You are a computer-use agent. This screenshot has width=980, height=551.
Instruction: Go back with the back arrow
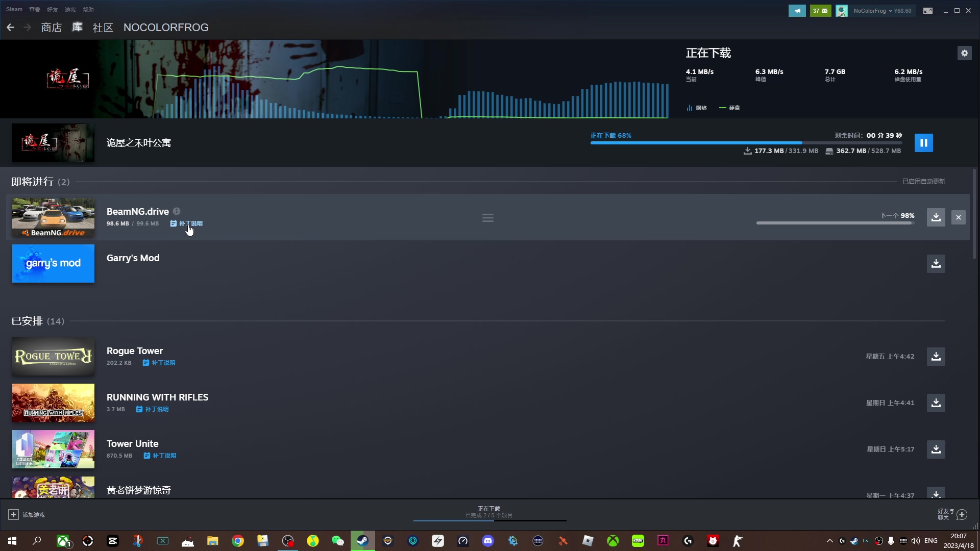tap(10, 28)
